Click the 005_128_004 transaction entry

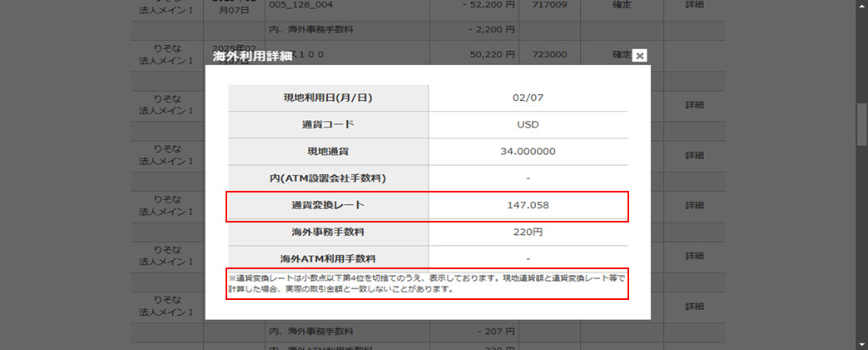click(x=300, y=5)
